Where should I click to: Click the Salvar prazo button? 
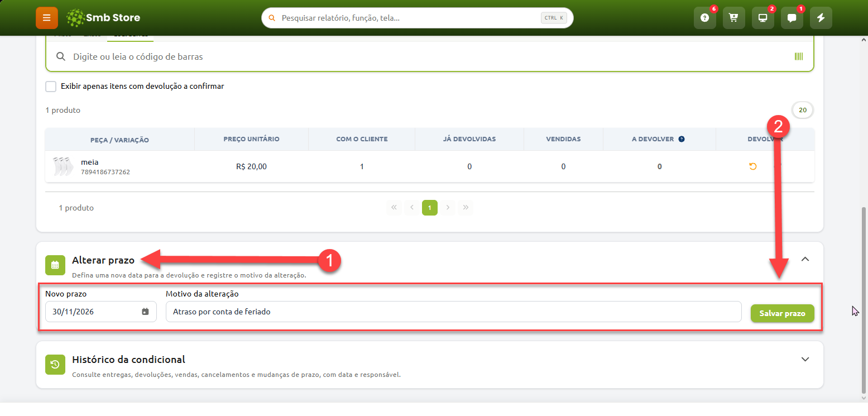[782, 313]
